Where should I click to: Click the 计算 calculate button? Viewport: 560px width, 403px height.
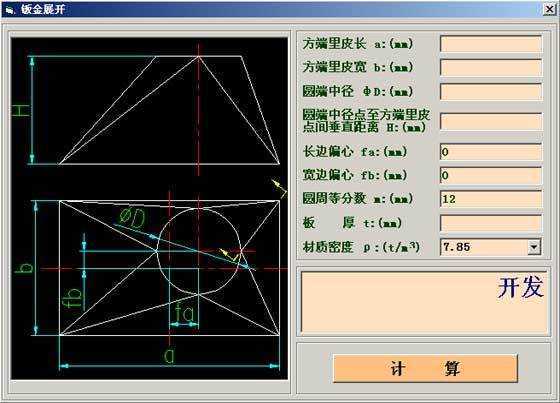pyautogui.click(x=425, y=368)
